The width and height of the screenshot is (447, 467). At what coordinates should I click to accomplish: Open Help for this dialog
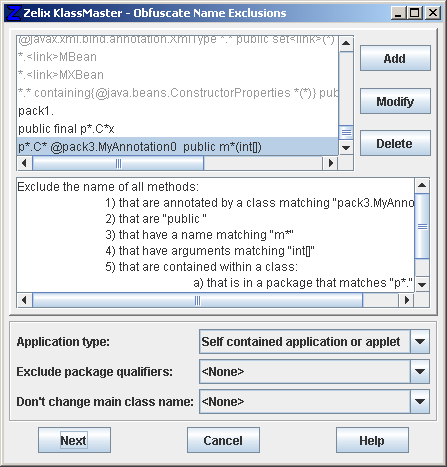(372, 440)
